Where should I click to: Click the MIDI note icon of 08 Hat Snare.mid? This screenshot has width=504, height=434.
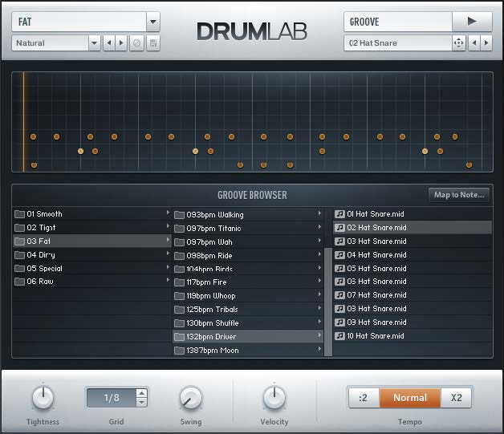[339, 308]
